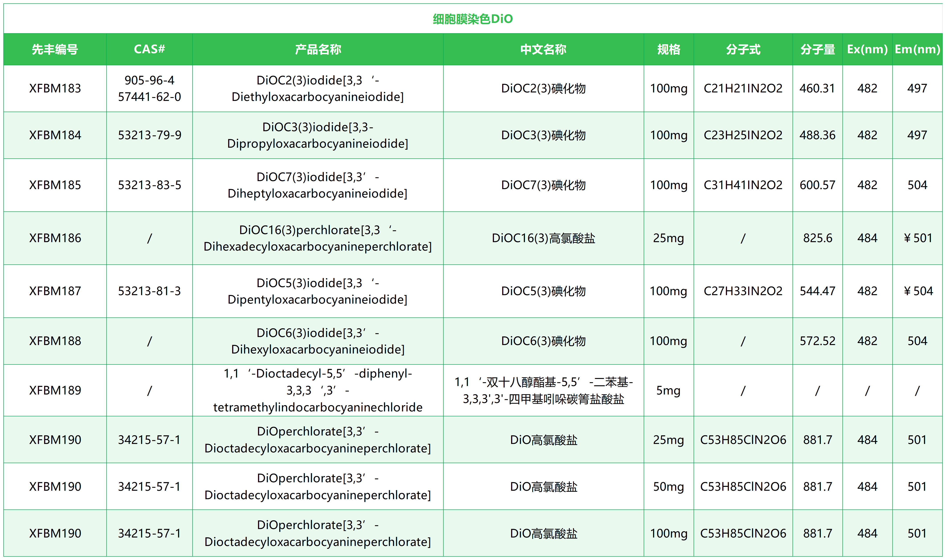
Task: Select product code XFBM188
Action: coord(55,341)
